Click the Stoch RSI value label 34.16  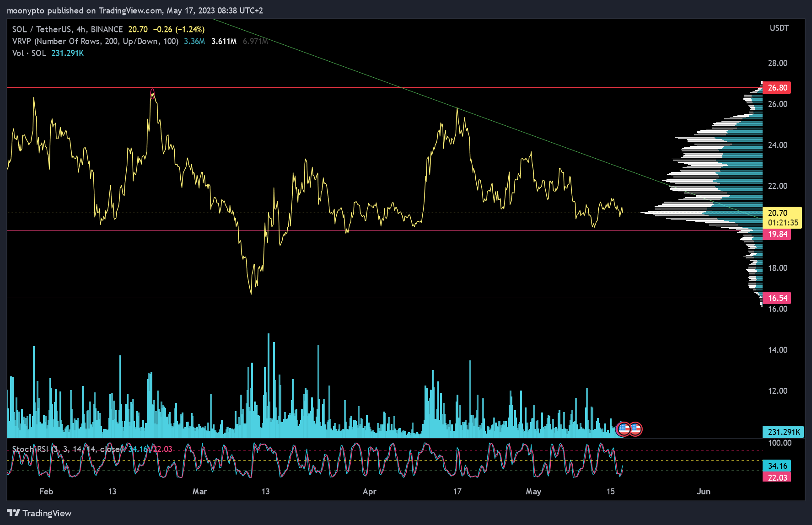(777, 466)
